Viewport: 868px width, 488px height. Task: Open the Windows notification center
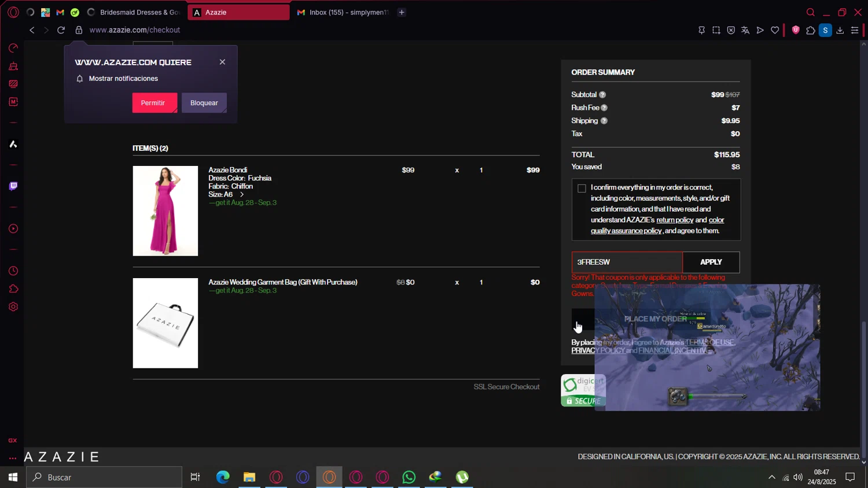tap(850, 477)
